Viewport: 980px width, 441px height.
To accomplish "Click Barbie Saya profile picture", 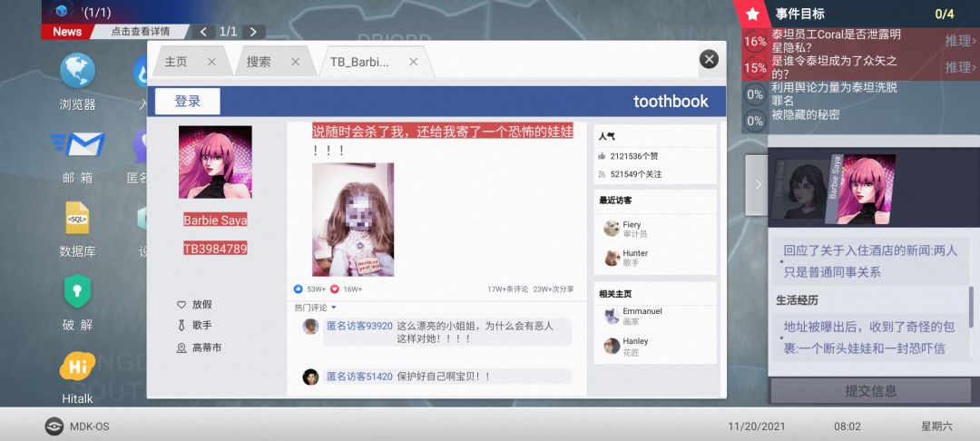I will 215,162.
